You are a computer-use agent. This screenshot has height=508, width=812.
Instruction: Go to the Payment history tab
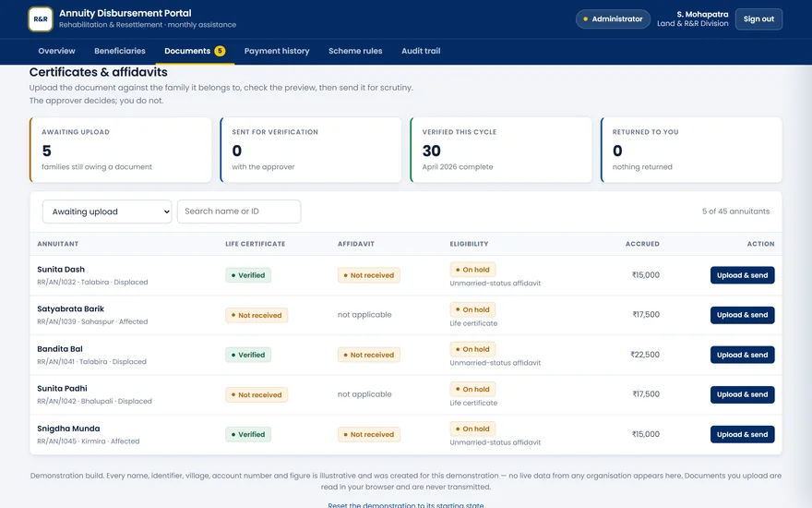click(277, 51)
